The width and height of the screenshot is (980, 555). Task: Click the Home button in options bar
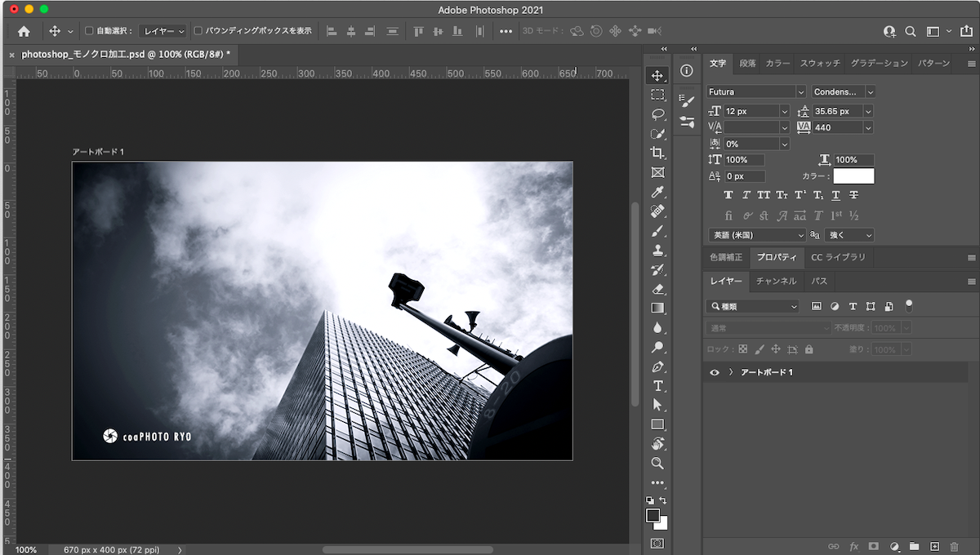[24, 31]
